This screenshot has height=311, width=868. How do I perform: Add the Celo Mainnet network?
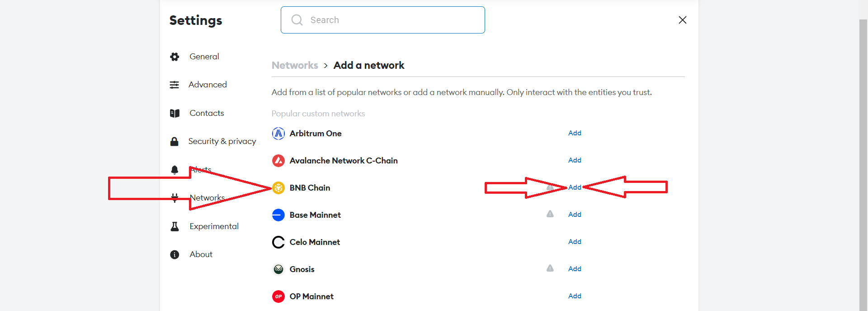pyautogui.click(x=575, y=241)
